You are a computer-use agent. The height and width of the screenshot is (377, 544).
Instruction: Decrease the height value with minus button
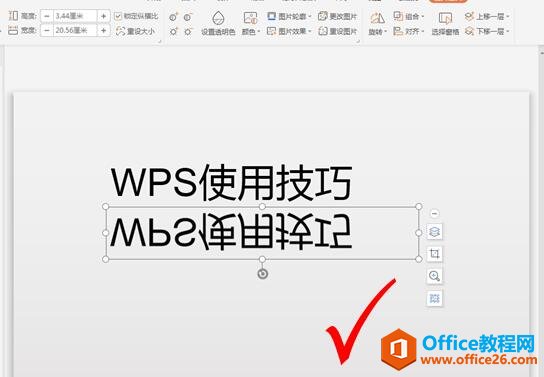click(x=46, y=16)
